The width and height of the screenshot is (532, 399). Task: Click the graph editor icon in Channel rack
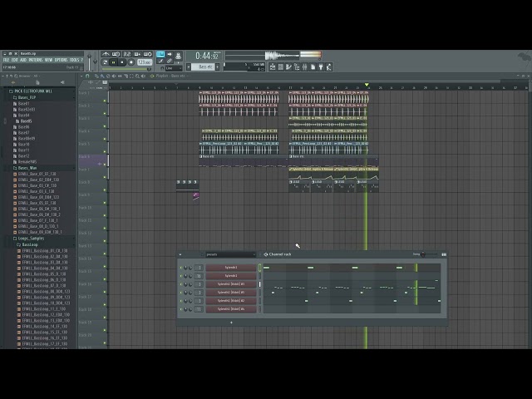(x=444, y=254)
